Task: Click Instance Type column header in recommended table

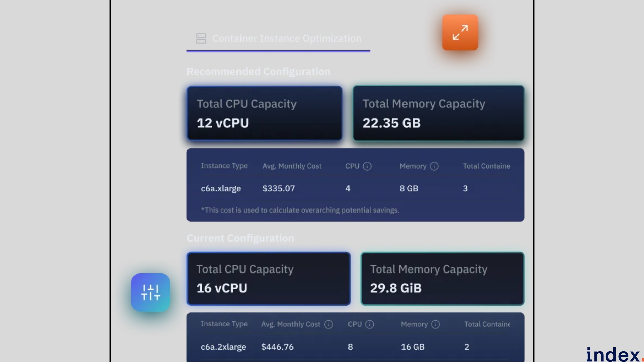Action: click(x=224, y=166)
